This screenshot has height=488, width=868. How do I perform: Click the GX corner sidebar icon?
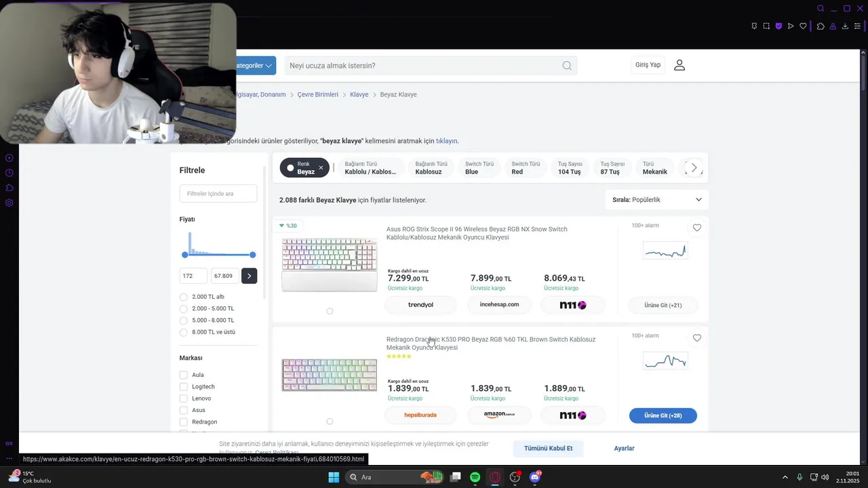[9, 443]
